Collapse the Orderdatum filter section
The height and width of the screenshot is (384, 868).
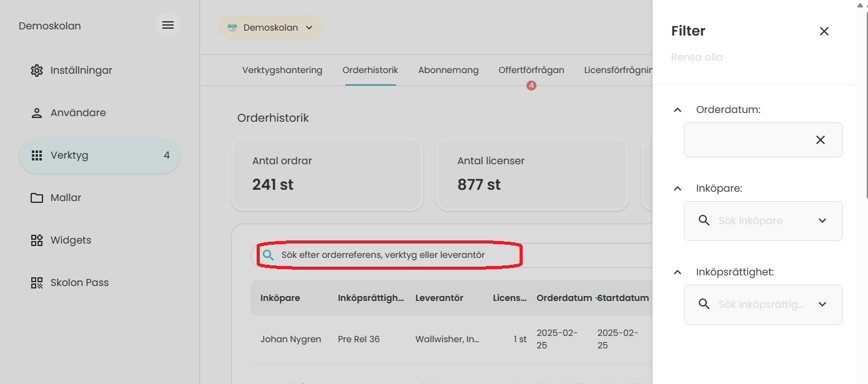[x=678, y=110]
